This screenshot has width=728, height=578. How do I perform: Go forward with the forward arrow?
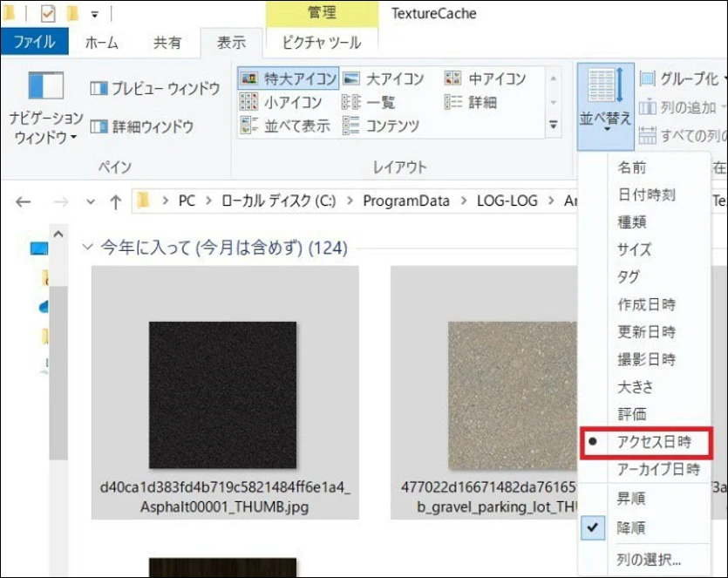click(60, 201)
